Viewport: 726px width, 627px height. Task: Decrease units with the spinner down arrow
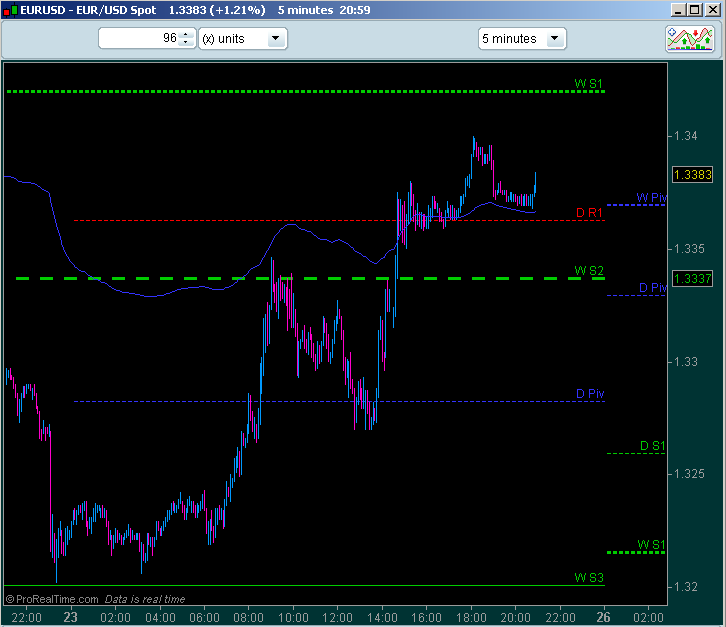coord(186,42)
